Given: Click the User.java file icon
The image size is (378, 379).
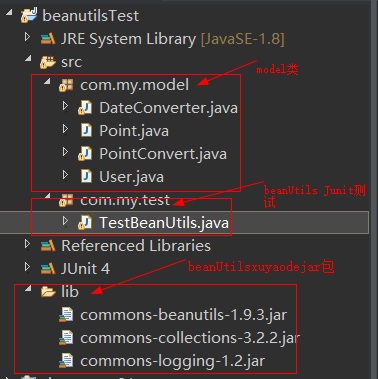Looking at the screenshot, I should pyautogui.click(x=87, y=176).
